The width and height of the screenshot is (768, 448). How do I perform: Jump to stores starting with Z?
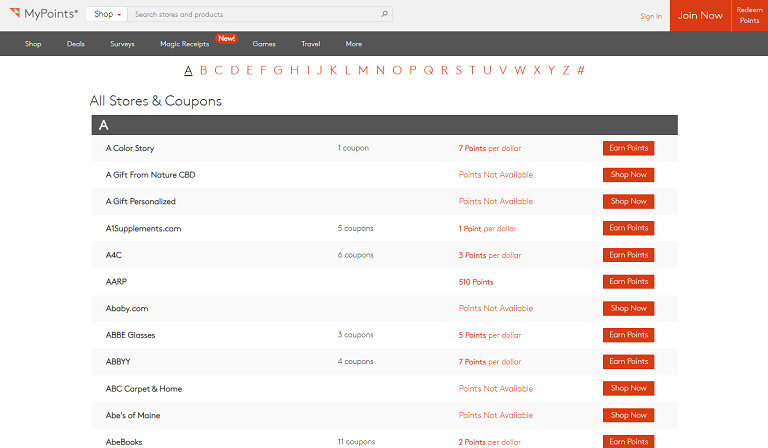[x=566, y=71]
